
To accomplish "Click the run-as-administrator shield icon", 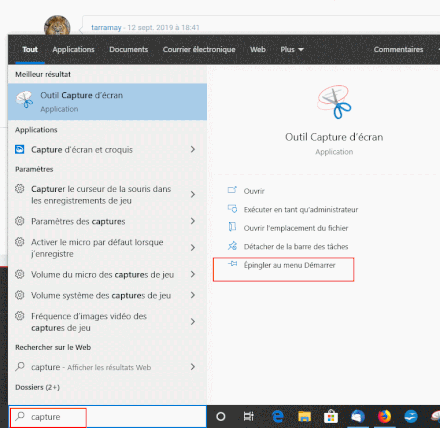I will coord(232,209).
